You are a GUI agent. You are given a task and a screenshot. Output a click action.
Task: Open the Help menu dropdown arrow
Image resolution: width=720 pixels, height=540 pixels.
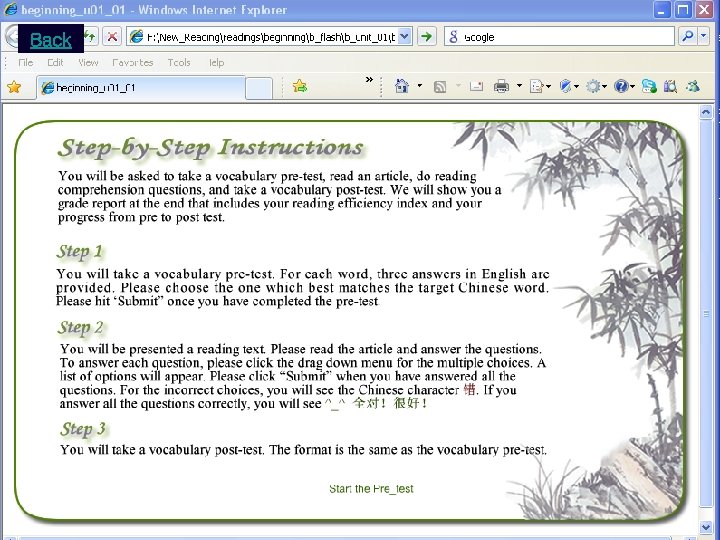click(632, 86)
